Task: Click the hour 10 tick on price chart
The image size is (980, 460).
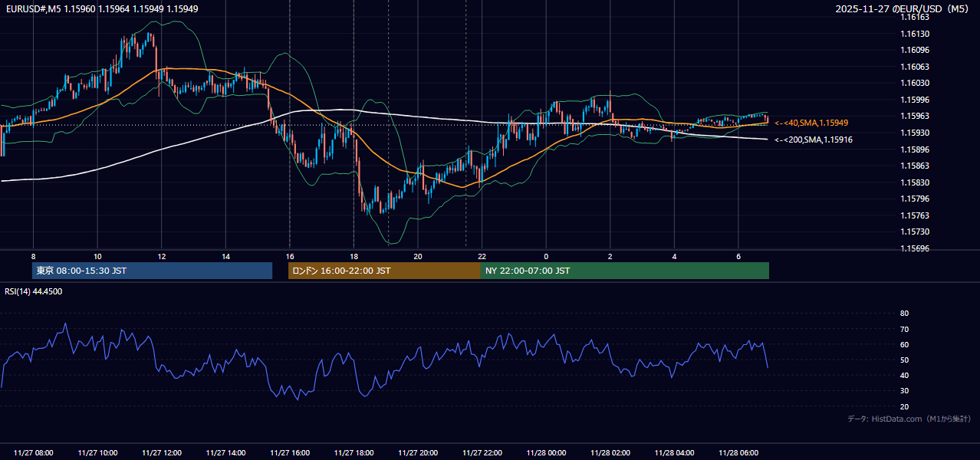Action: coord(97,256)
